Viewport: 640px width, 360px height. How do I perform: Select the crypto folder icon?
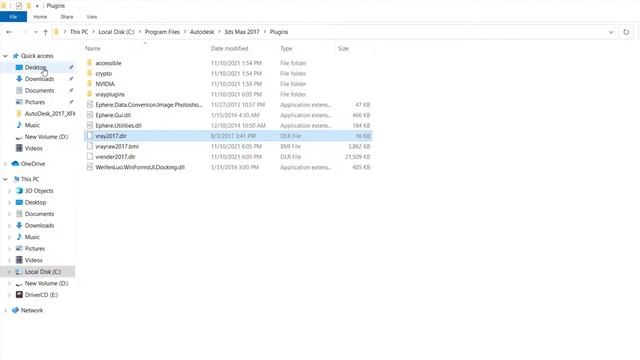click(x=89, y=73)
